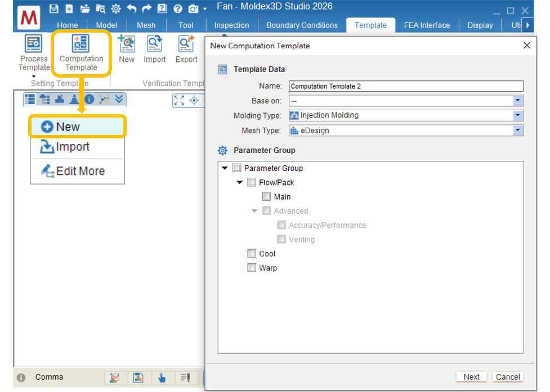This screenshot has width=550, height=392.
Task: Switch to the Display ribbon tab
Action: point(480,25)
